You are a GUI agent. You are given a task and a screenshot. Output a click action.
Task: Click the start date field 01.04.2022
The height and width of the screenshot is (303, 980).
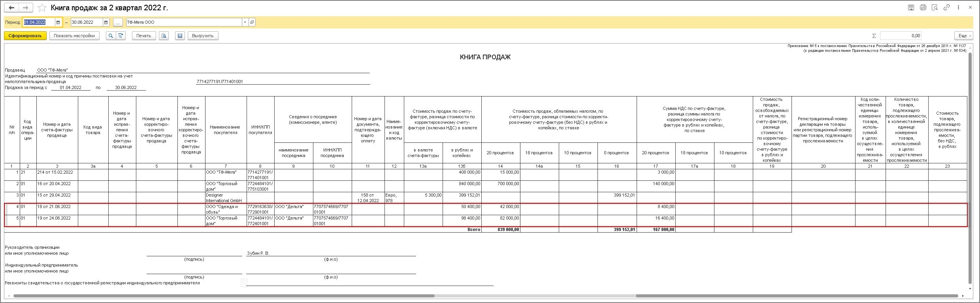click(x=39, y=23)
